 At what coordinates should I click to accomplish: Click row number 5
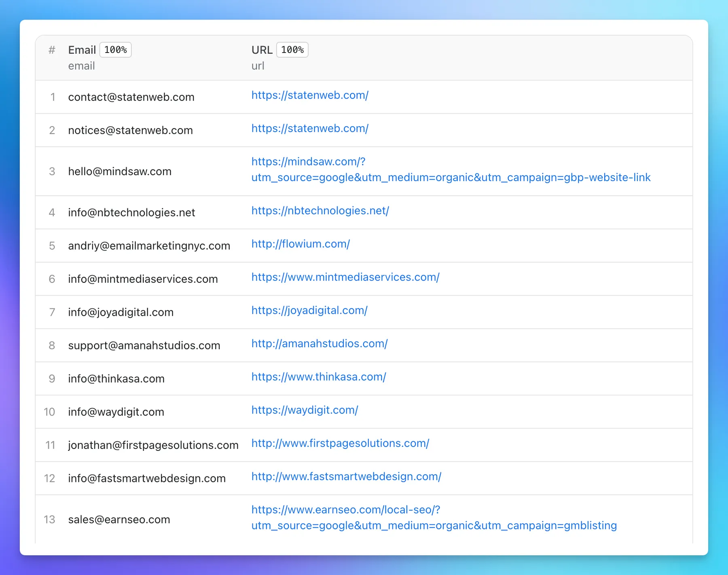pyautogui.click(x=52, y=246)
